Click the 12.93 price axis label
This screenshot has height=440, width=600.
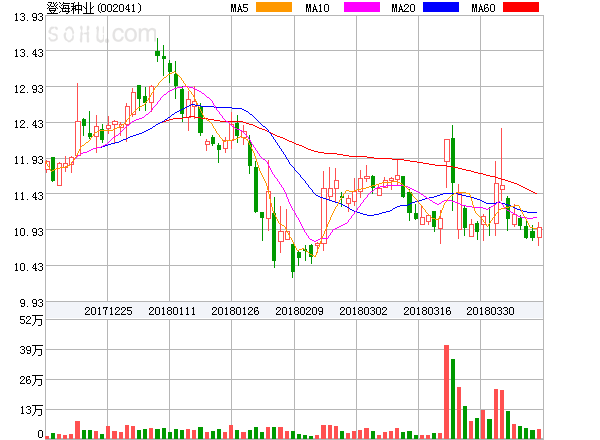pos(29,89)
